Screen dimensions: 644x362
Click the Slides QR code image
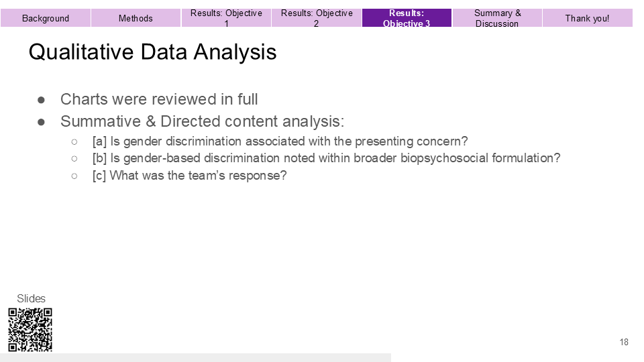point(30,330)
